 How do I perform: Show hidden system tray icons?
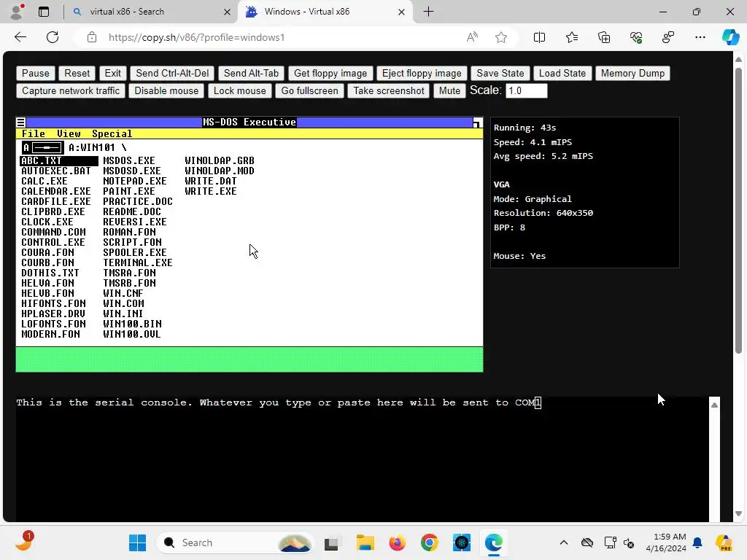[564, 542]
